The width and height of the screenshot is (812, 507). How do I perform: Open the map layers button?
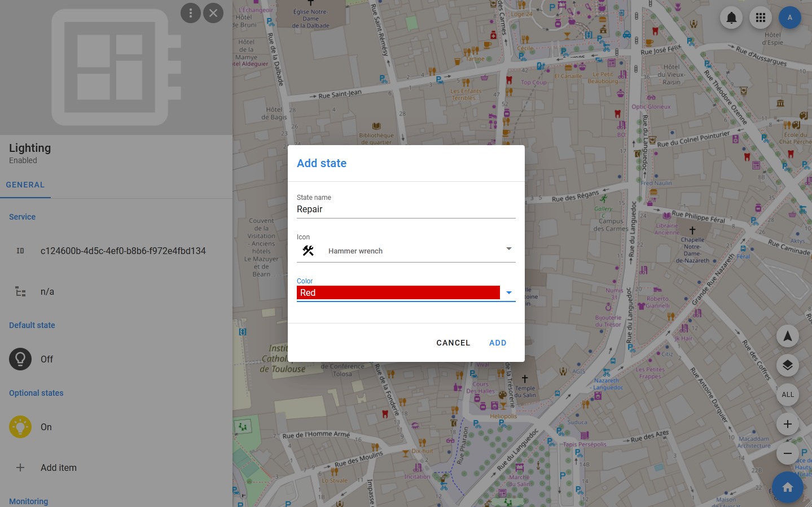point(787,365)
